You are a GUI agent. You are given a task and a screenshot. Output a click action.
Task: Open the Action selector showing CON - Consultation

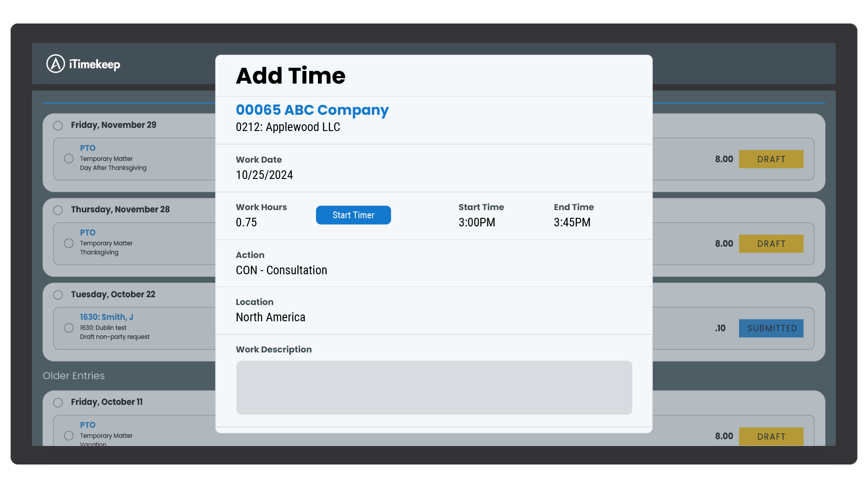pos(281,270)
